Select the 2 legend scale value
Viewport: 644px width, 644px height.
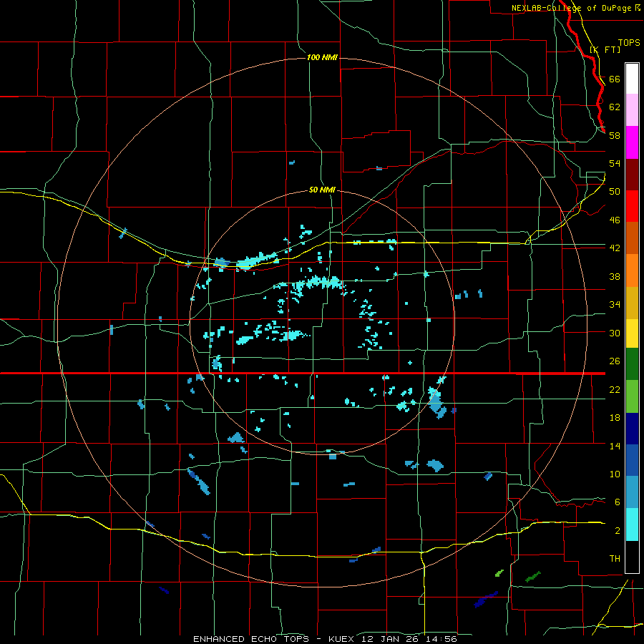click(x=617, y=530)
